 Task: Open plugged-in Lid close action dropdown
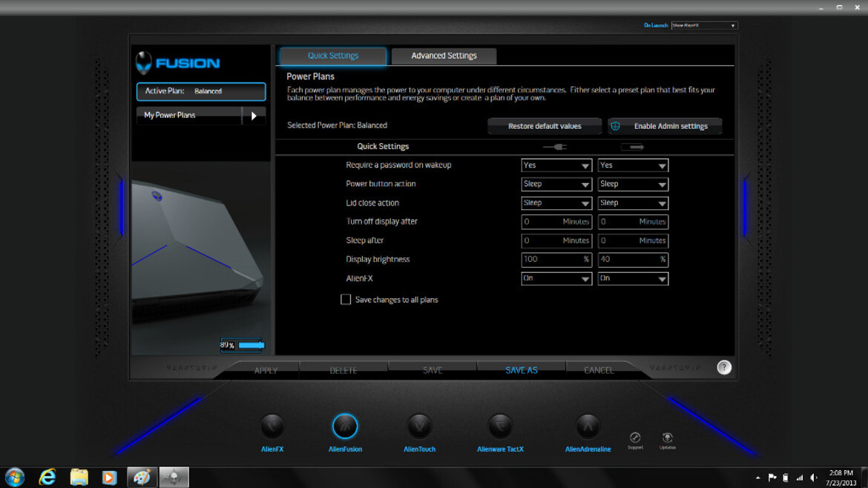556,203
